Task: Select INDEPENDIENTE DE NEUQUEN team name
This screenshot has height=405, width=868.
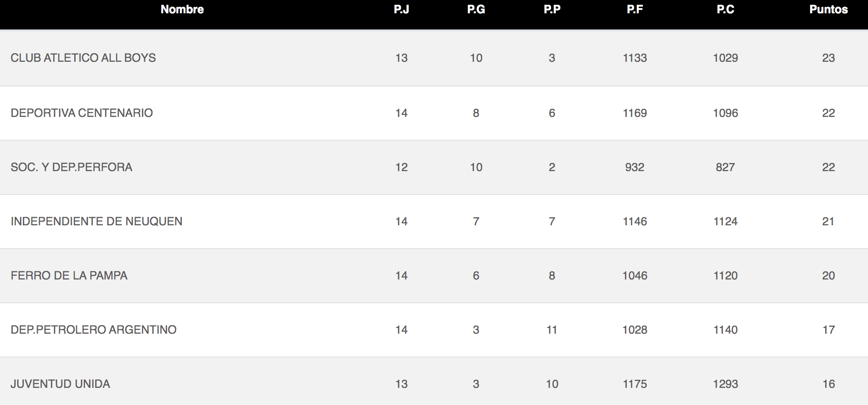Action: click(x=97, y=222)
